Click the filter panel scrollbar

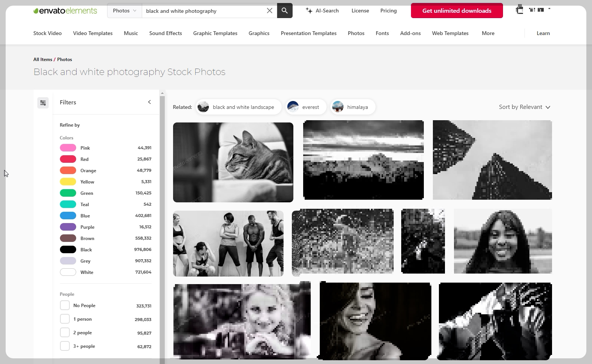click(163, 229)
